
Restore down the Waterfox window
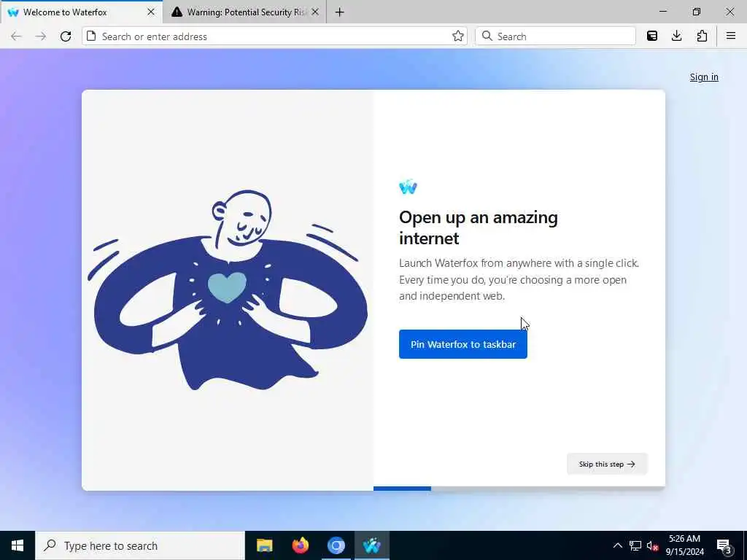(697, 12)
